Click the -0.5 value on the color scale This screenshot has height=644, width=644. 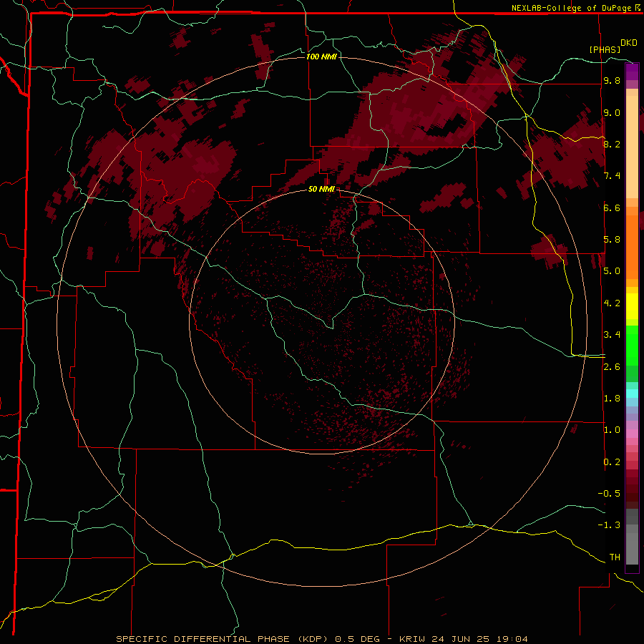tap(609, 494)
